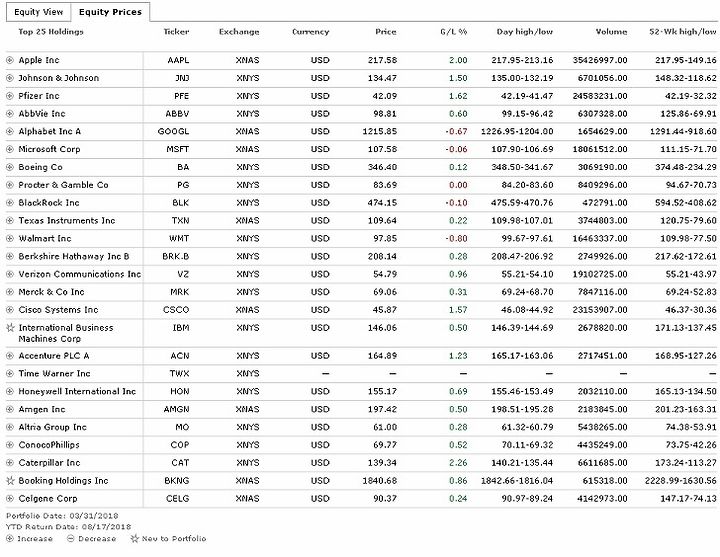Click the Top 25 Holdings column header

51,32
